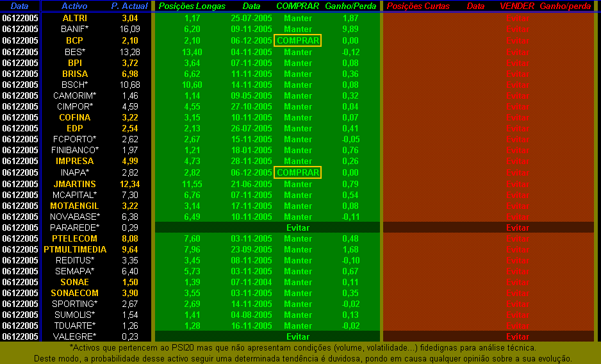Click the BANIF gain value 9,89
The width and height of the screenshot is (601, 364).
(350, 29)
